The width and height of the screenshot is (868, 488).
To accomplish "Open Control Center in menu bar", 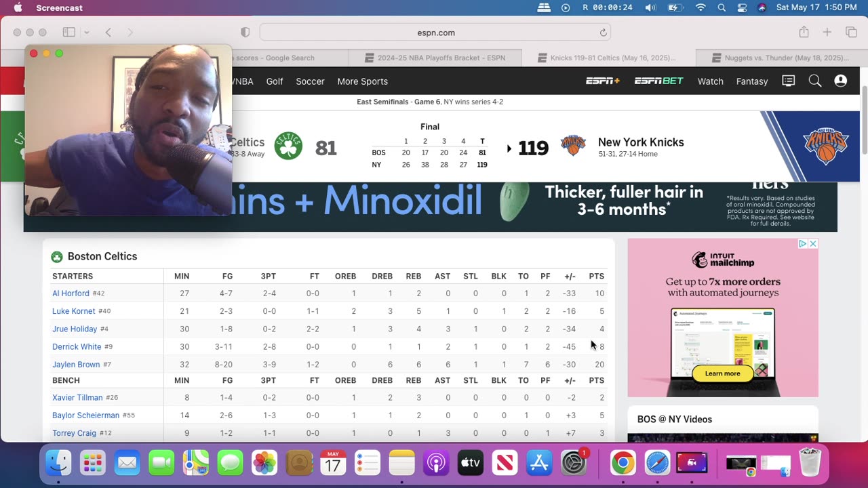I will (742, 7).
